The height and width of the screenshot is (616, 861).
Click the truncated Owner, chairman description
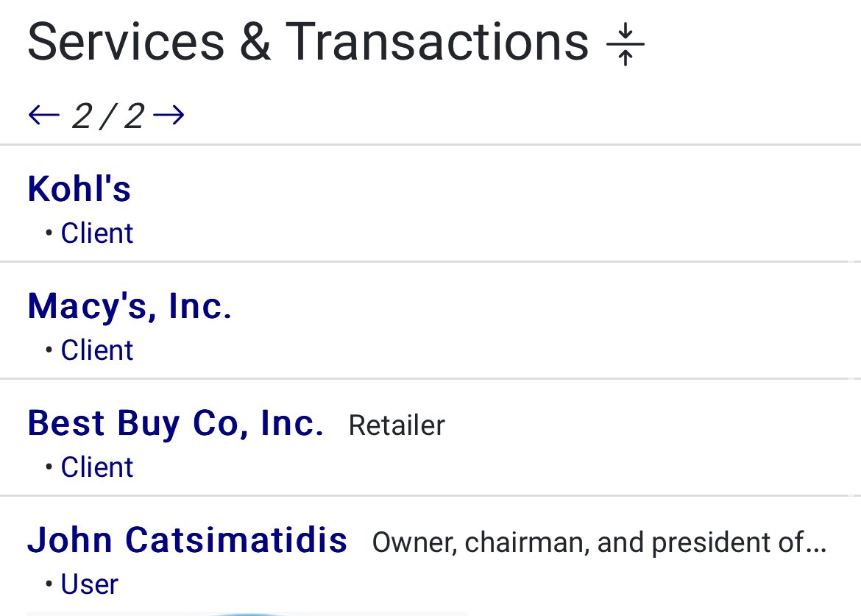[599, 542]
